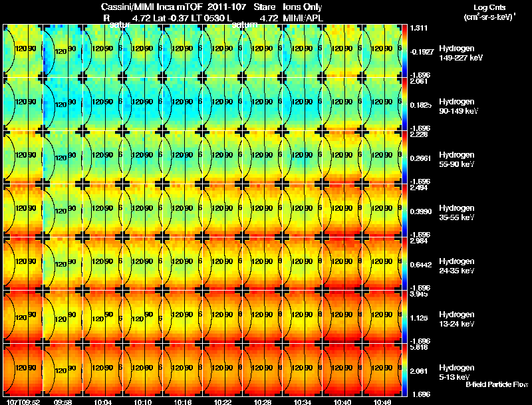
Task: Click the 'Log Cnts' colorbar heading
Action: click(x=489, y=7)
